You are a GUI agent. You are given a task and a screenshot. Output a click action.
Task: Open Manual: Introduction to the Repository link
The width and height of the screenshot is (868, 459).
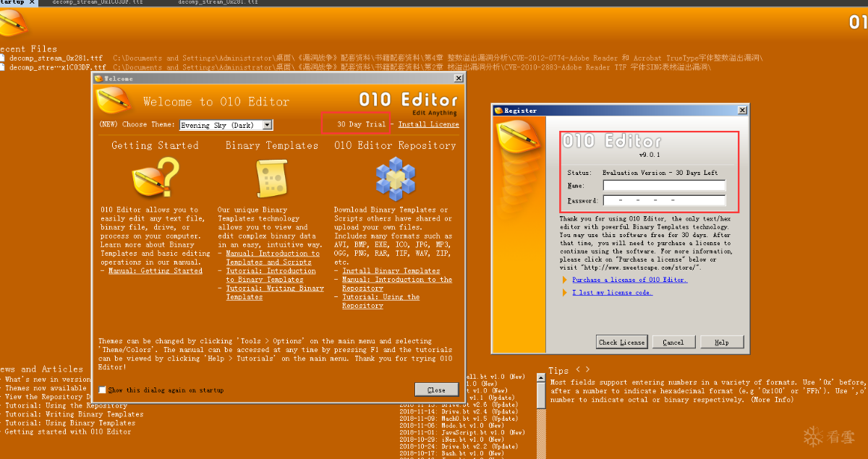point(397,284)
